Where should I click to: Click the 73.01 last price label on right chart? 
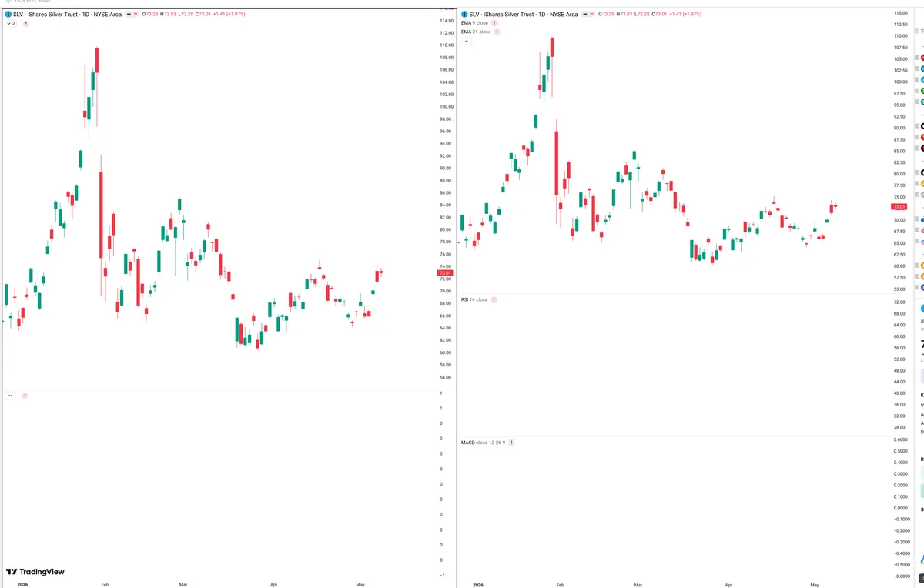(899, 207)
